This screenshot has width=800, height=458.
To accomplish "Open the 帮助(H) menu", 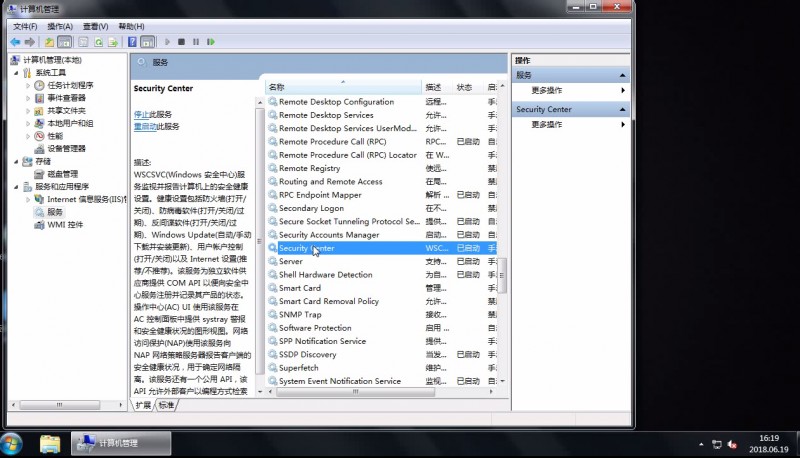I will (131, 26).
